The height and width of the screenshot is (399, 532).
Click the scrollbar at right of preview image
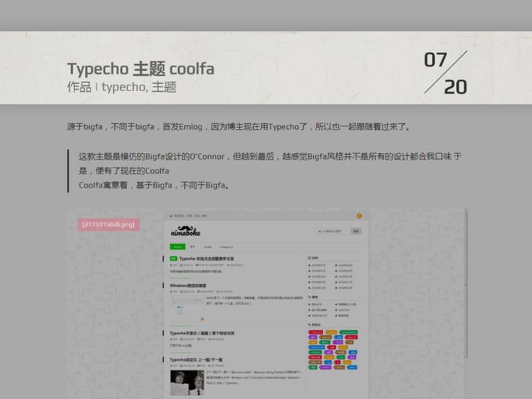pos(466,285)
